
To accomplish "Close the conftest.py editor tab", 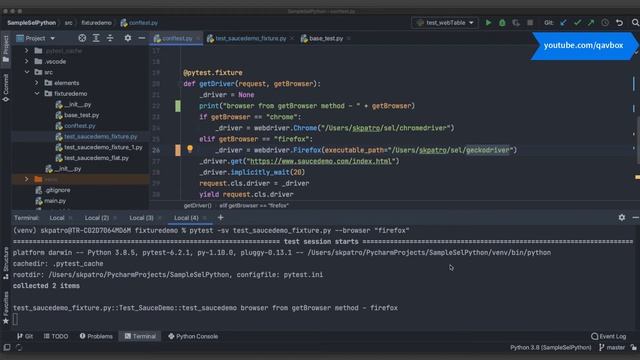I will tap(198, 38).
